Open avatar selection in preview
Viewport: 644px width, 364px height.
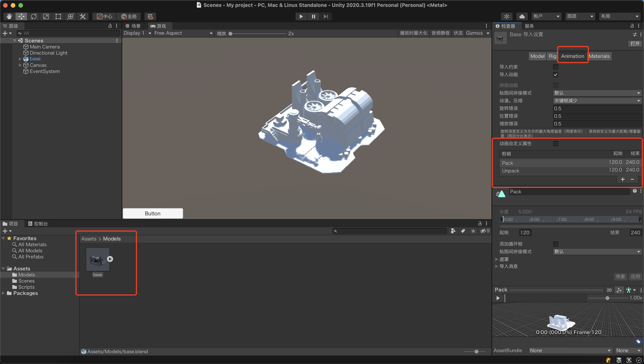click(631, 290)
